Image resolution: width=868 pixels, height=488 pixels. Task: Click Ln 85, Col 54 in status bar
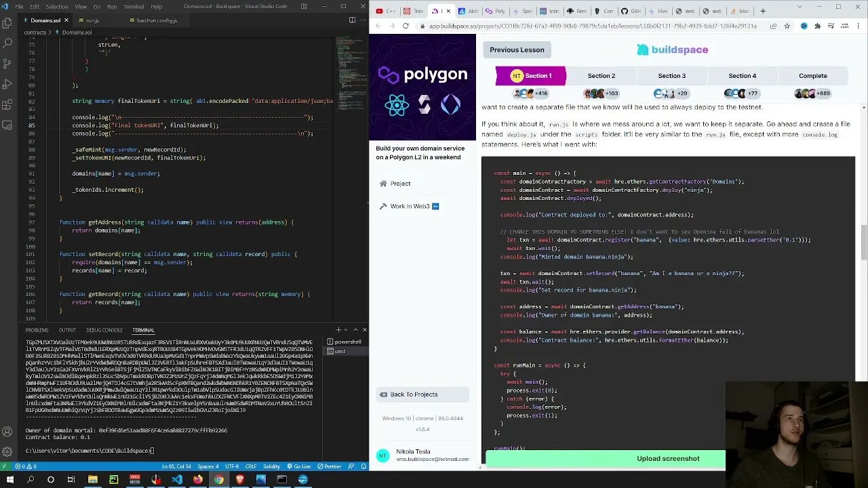pos(176,466)
